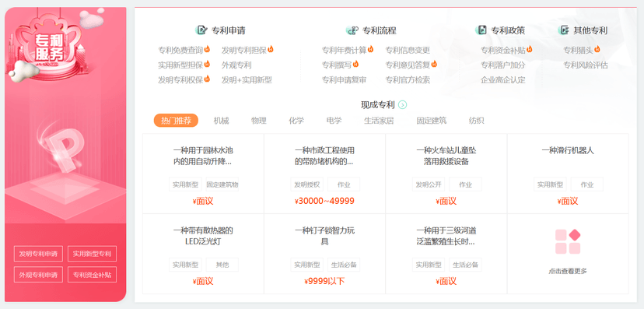
Task: Click the arrow icon beside 现成专利
Action: click(x=403, y=105)
